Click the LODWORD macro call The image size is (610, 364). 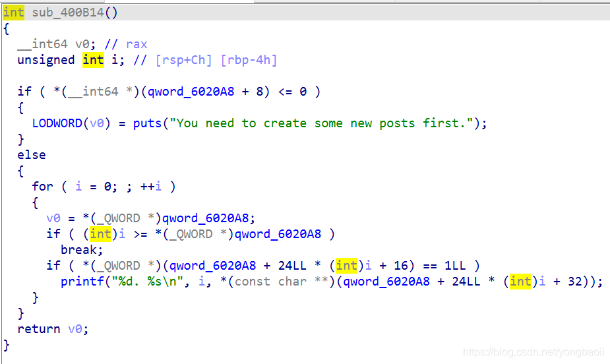57,123
